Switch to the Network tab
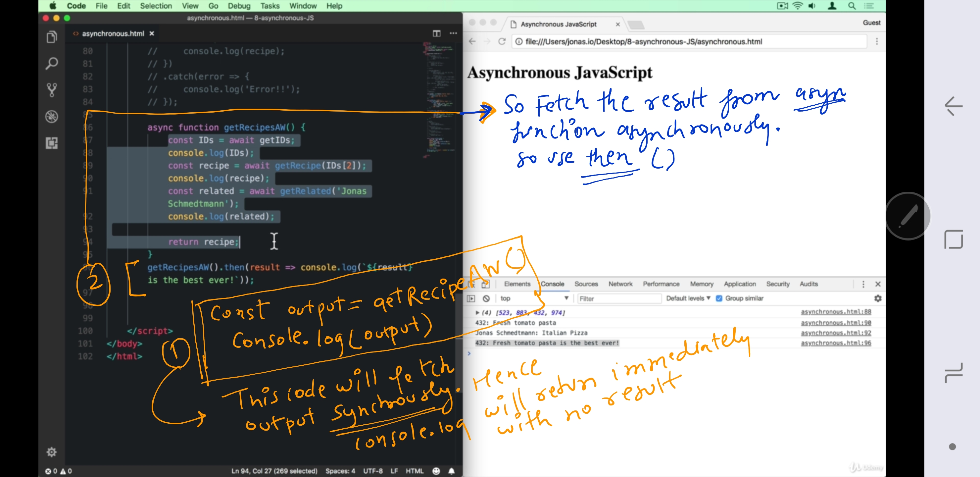This screenshot has width=980, height=477. [x=620, y=284]
